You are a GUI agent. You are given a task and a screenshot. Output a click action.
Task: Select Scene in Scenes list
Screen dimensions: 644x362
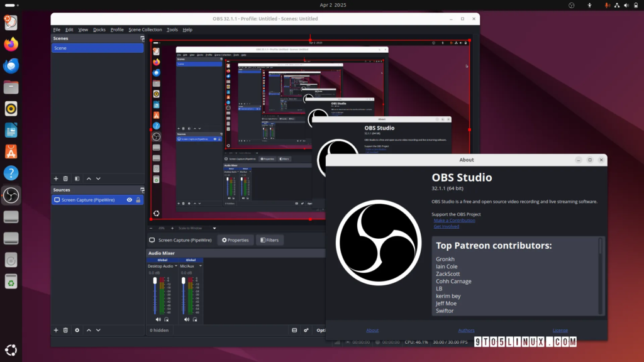click(97, 48)
